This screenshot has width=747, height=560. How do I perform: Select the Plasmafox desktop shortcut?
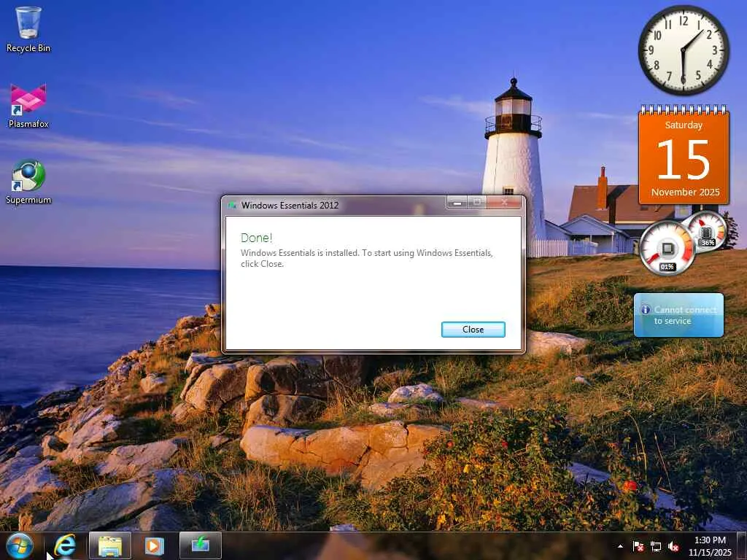[28, 106]
